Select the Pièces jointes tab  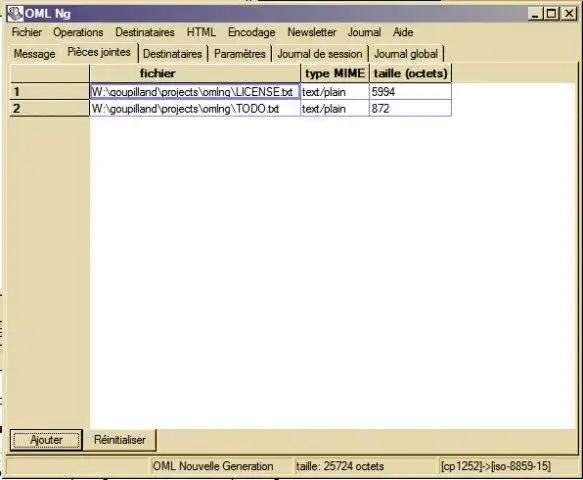tap(99, 52)
